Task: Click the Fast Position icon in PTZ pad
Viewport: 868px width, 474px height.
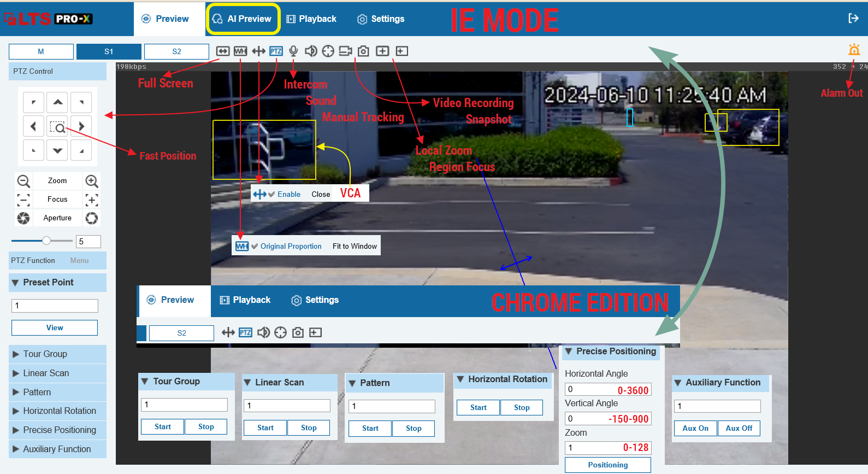Action: click(57, 127)
